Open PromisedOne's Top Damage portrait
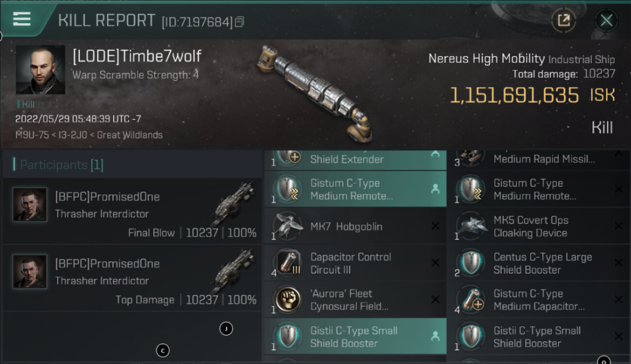 pos(30,271)
